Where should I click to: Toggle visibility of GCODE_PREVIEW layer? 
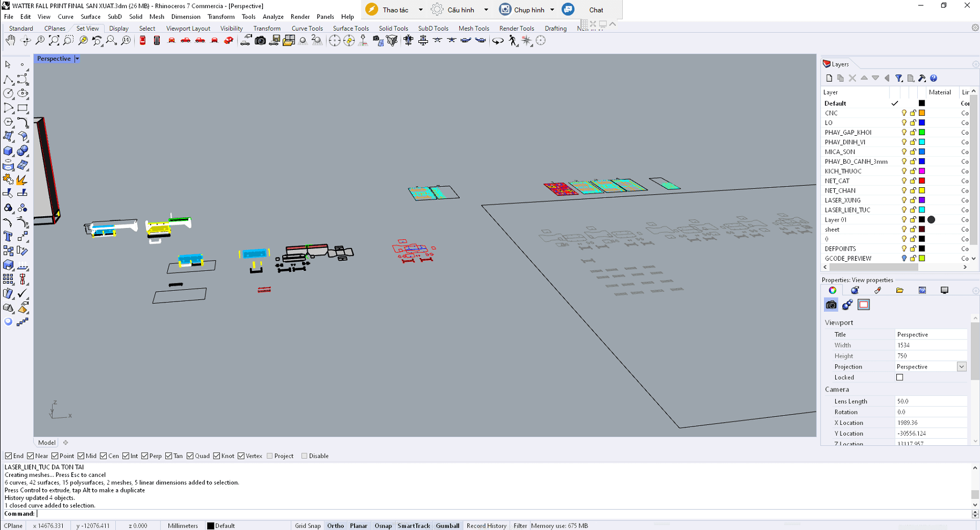click(904, 259)
